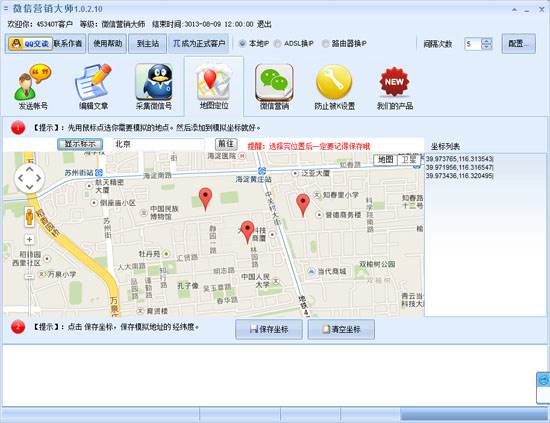Open the 编辑文章 edit-article tab
The height and width of the screenshot is (423, 550).
pyautogui.click(x=93, y=86)
